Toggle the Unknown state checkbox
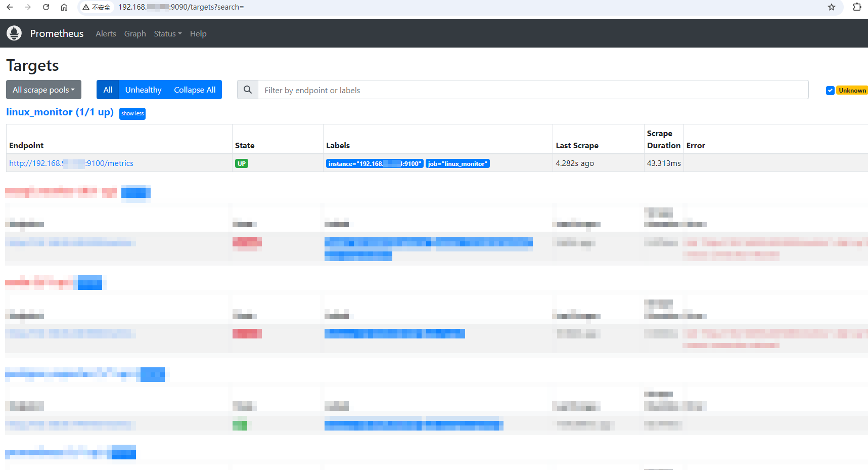868x470 pixels. point(830,91)
